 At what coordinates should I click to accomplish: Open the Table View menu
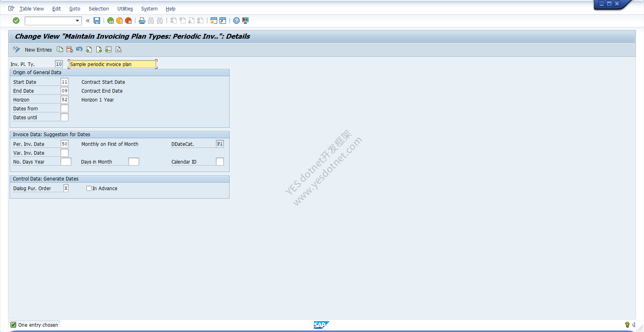32,8
